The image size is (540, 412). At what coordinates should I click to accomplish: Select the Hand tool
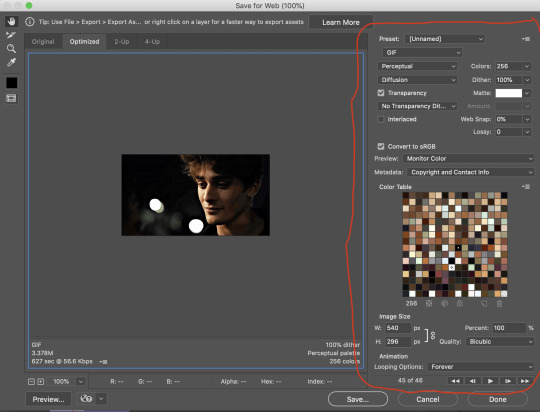pyautogui.click(x=11, y=22)
